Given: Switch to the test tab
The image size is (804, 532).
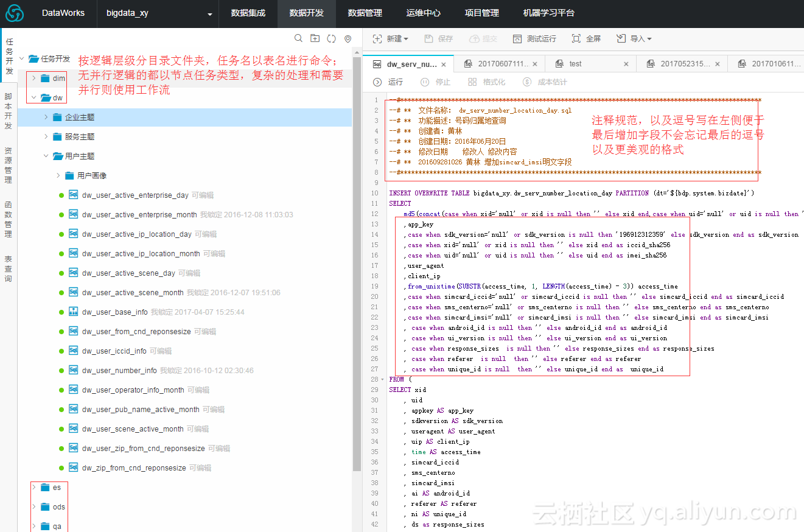Looking at the screenshot, I should tap(575, 63).
